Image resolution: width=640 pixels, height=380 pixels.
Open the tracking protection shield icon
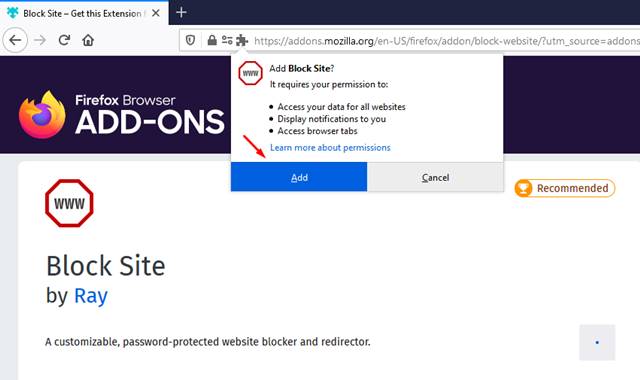[x=190, y=40]
